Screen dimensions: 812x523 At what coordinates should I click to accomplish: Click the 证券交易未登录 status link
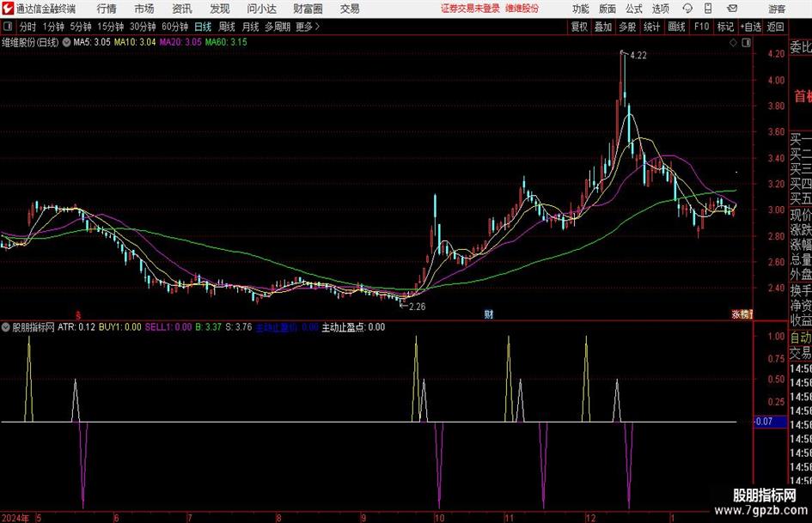pos(470,9)
